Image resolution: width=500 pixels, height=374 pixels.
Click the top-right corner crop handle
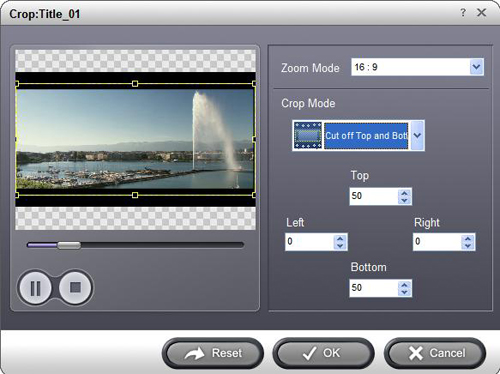(254, 84)
